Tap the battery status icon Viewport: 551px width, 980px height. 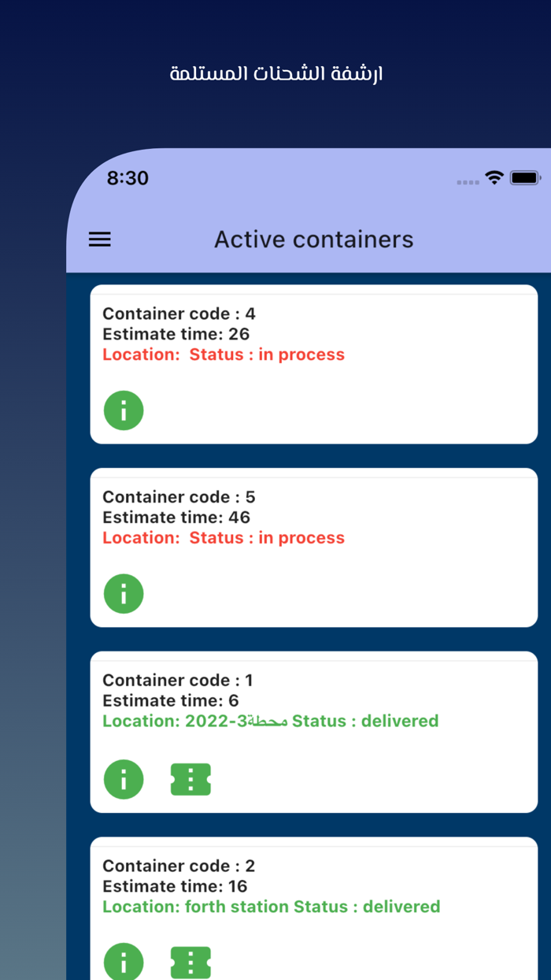pyautogui.click(x=525, y=178)
